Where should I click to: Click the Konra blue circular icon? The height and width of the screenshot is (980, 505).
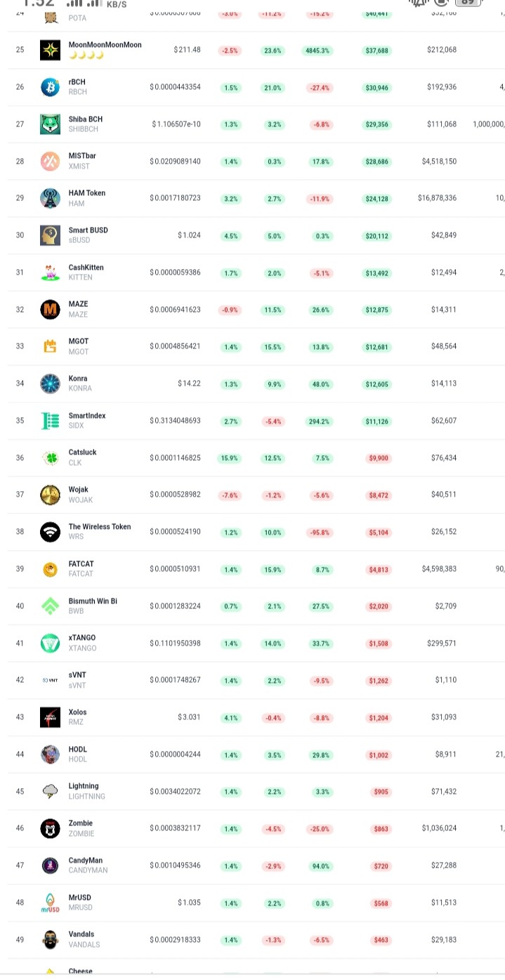[x=50, y=384]
